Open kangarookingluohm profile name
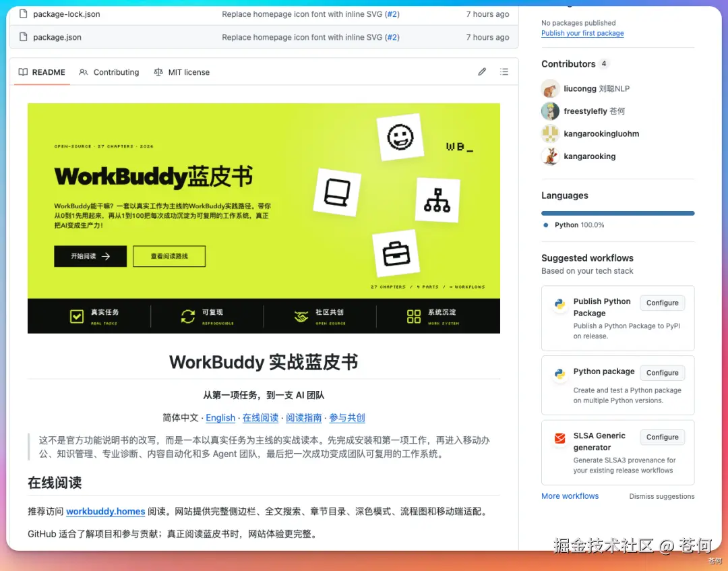The height and width of the screenshot is (571, 728). [x=601, y=133]
